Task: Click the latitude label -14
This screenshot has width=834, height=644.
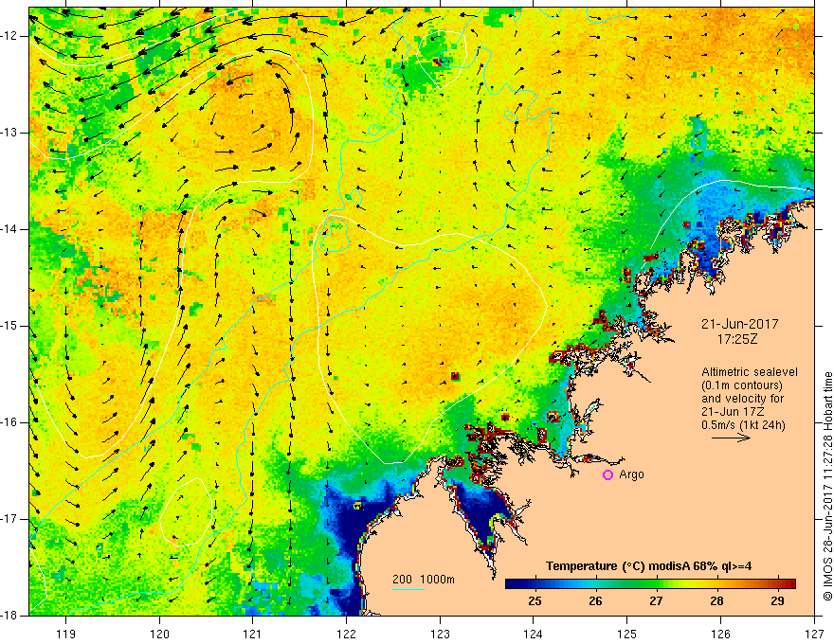Action: coord(9,229)
